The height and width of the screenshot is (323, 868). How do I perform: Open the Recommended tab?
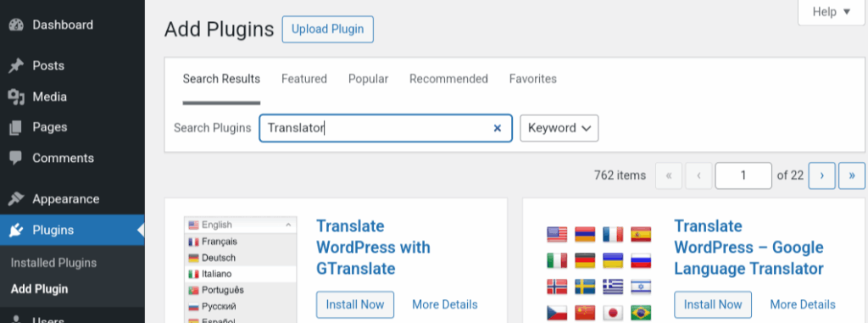[448, 79]
